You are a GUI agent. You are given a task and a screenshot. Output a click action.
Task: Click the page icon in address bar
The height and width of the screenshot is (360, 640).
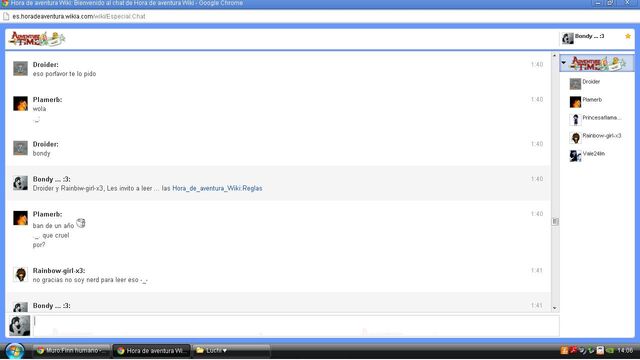pyautogui.click(x=6, y=16)
